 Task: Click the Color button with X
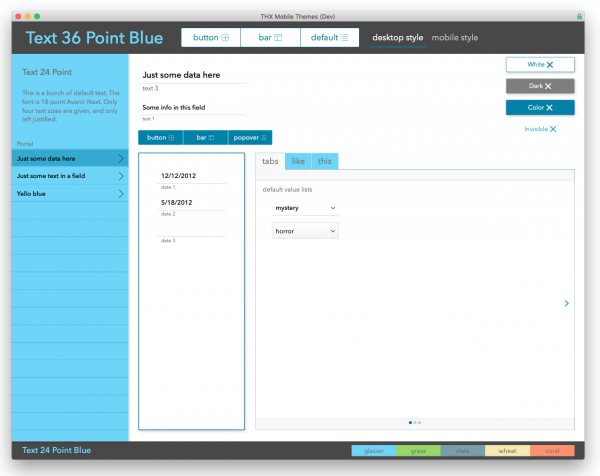540,108
